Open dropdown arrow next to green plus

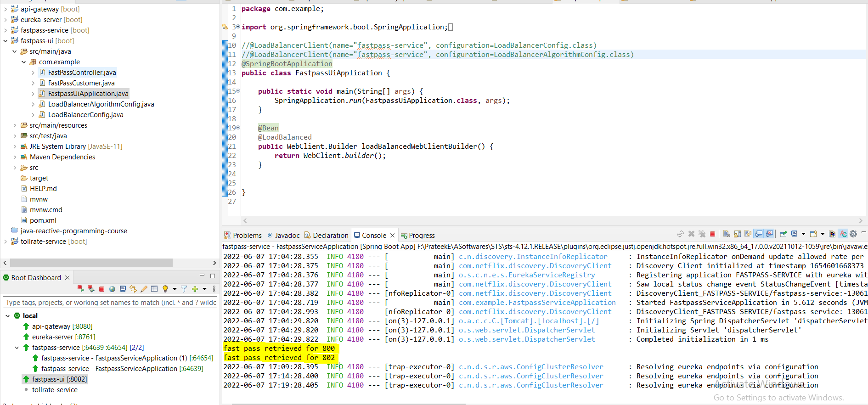click(204, 289)
